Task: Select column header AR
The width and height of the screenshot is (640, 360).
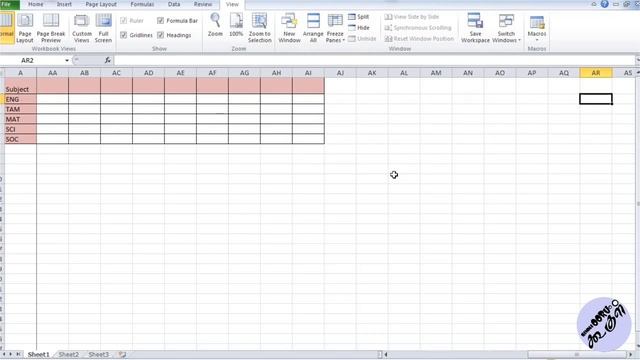Action: click(x=596, y=73)
